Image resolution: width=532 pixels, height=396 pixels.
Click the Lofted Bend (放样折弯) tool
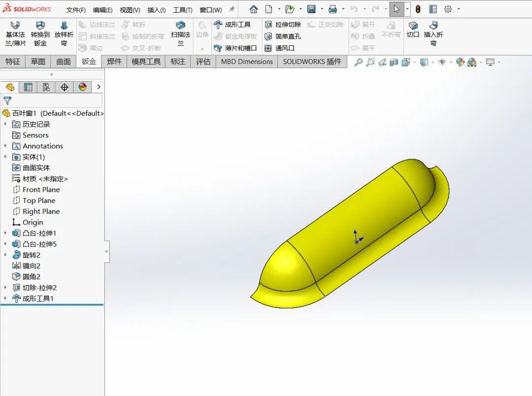pyautogui.click(x=64, y=33)
